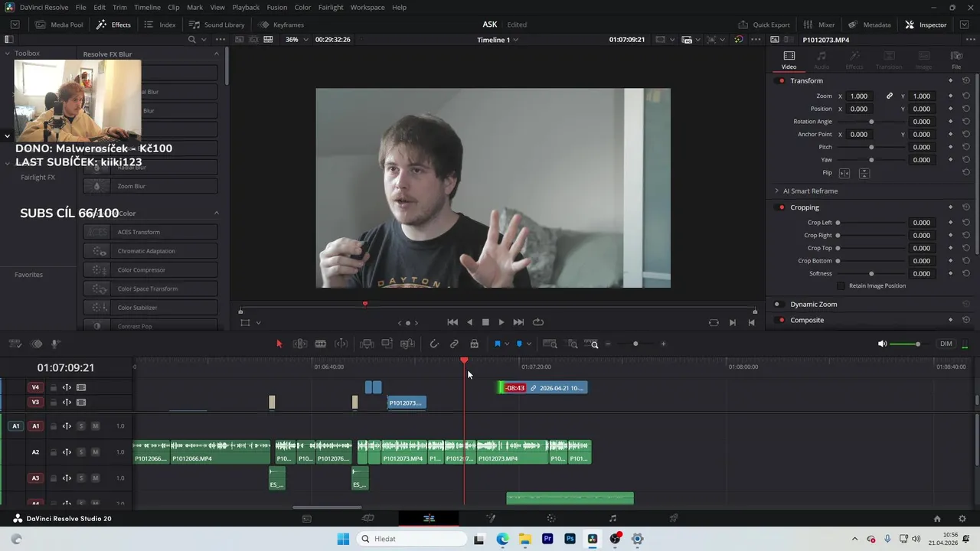Open flag color dropdown arrow
The width and height of the screenshot is (980, 551).
coord(507,344)
